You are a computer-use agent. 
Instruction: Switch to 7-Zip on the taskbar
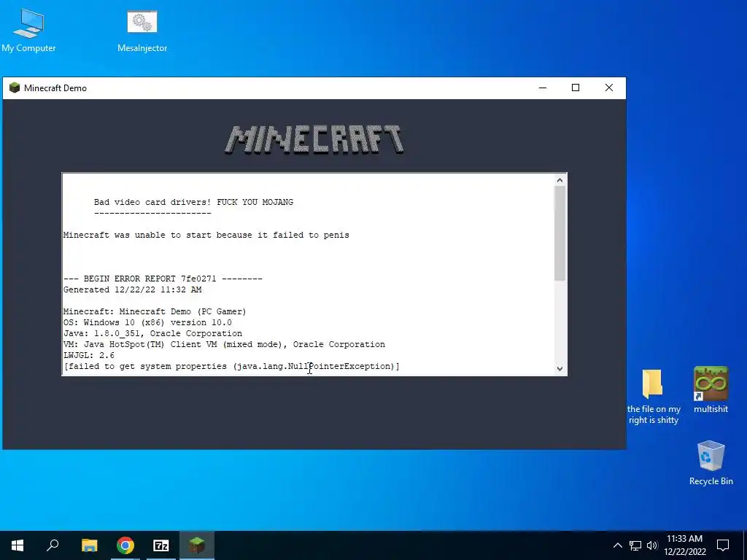tap(161, 545)
